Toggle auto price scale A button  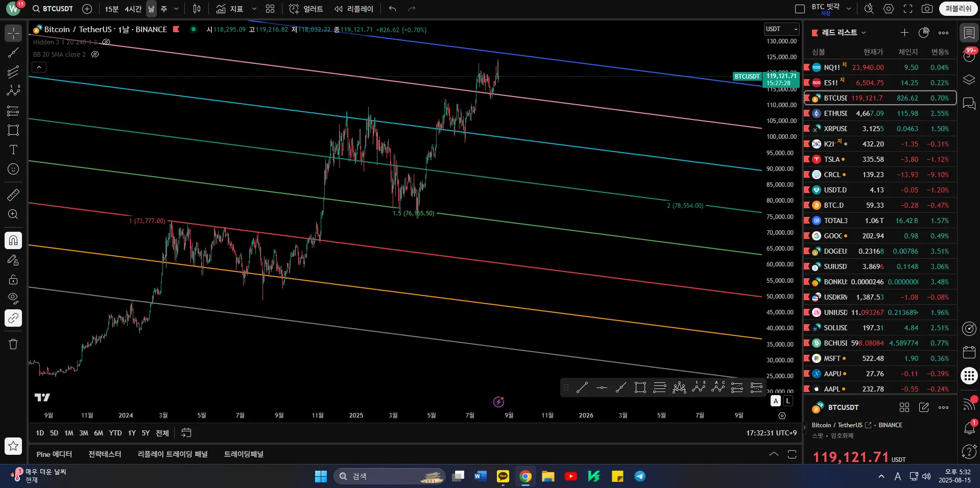point(776,401)
